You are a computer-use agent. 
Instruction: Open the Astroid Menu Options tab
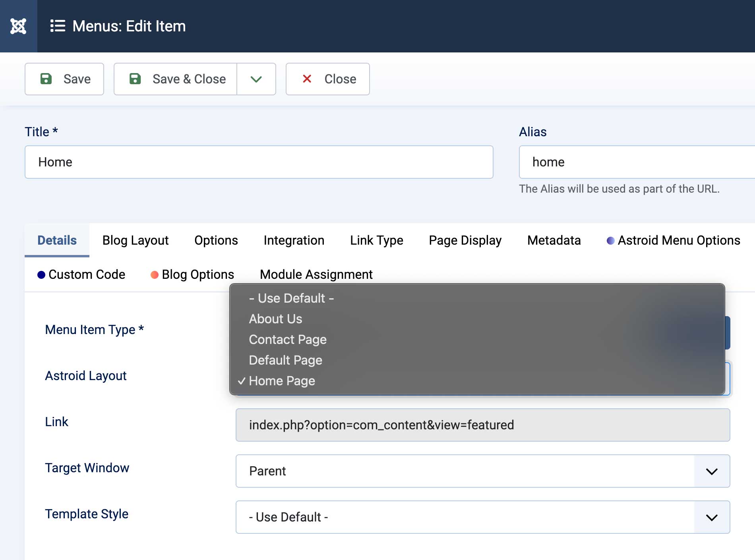[x=674, y=240]
